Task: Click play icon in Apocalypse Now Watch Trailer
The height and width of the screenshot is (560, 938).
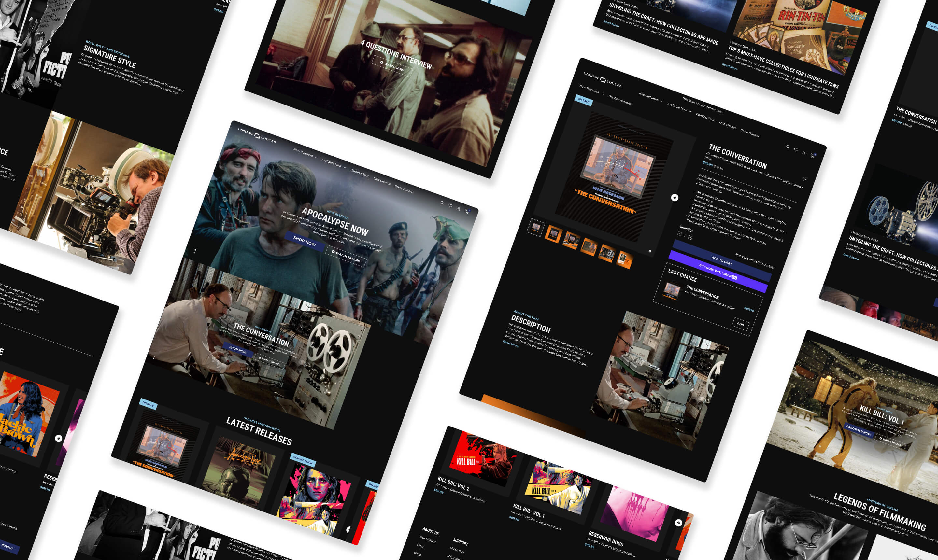Action: click(x=333, y=252)
